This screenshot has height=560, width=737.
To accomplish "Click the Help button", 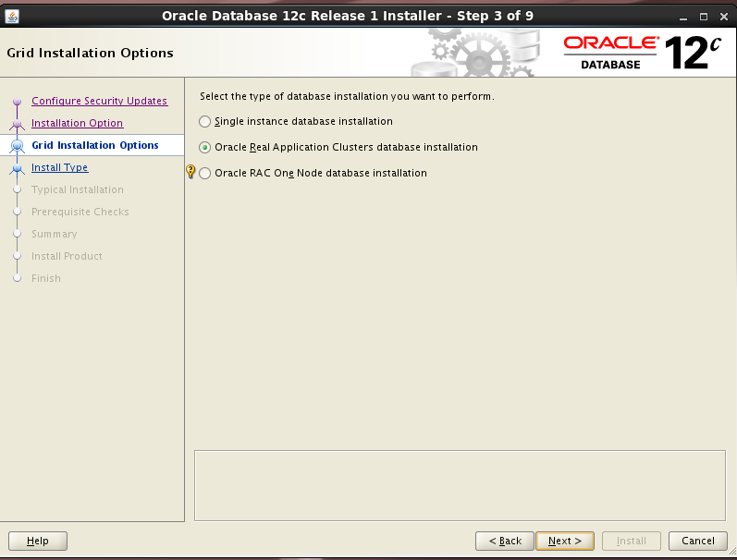I will pos(38,541).
